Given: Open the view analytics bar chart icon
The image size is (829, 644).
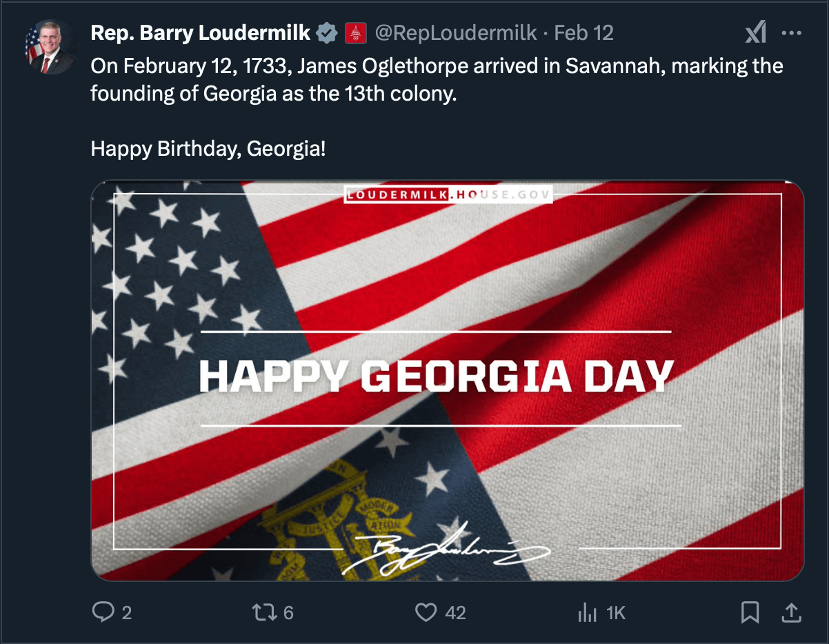Looking at the screenshot, I should pyautogui.click(x=587, y=612).
